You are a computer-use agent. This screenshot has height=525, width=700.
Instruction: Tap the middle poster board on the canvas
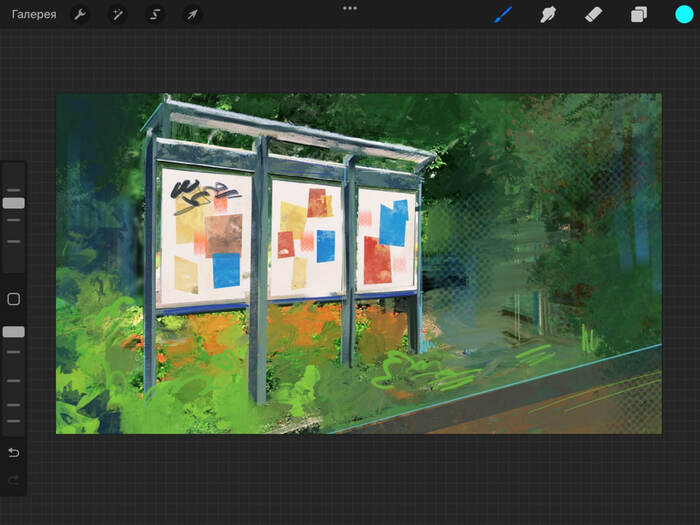(307, 237)
